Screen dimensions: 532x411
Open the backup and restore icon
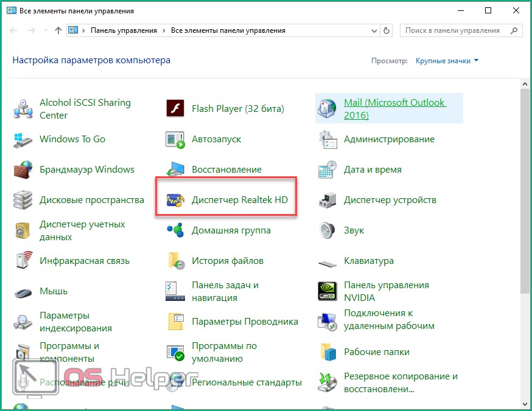point(327,382)
